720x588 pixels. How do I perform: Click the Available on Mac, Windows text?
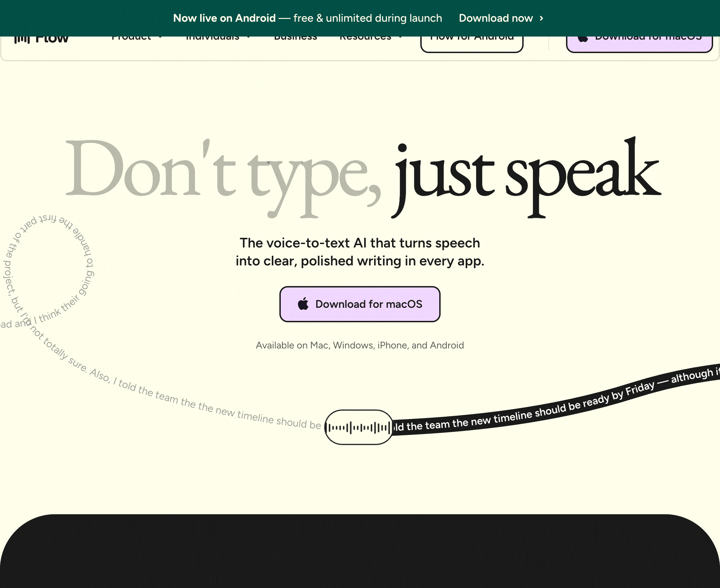pos(360,345)
